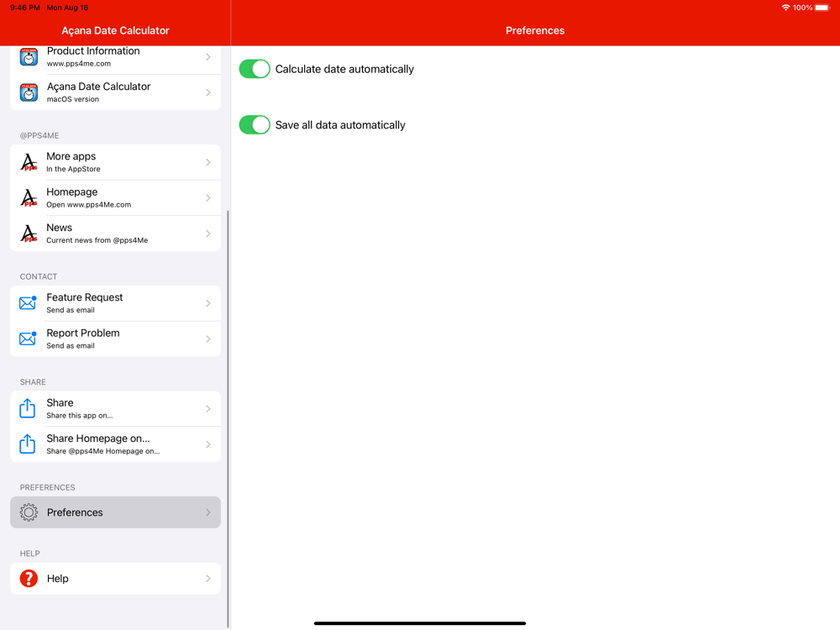This screenshot has height=630, width=840.
Task: Click the 'Current news from @pps4Me' subtitle
Action: [97, 240]
